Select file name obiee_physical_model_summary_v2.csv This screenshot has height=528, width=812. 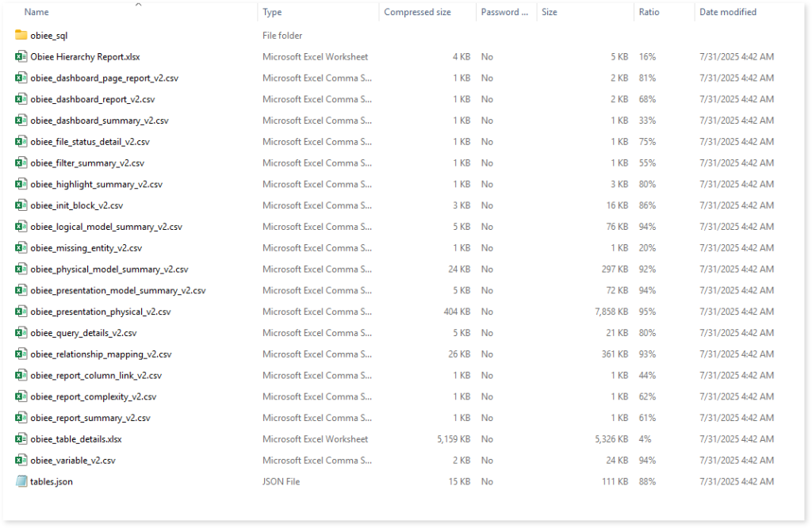(x=109, y=270)
